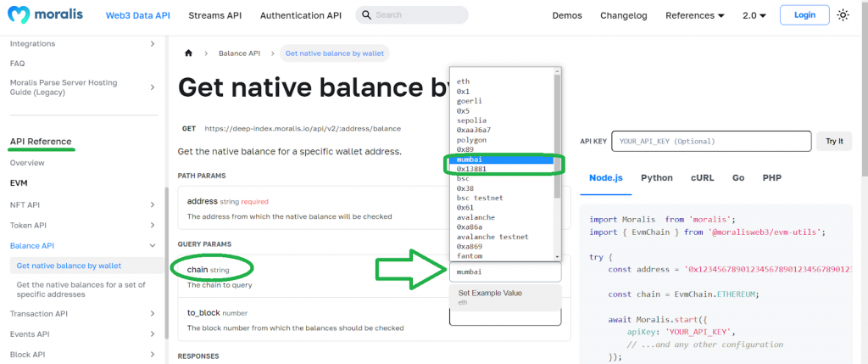This screenshot has height=364, width=868.
Task: Click Balance API breadcrumb
Action: tap(239, 53)
